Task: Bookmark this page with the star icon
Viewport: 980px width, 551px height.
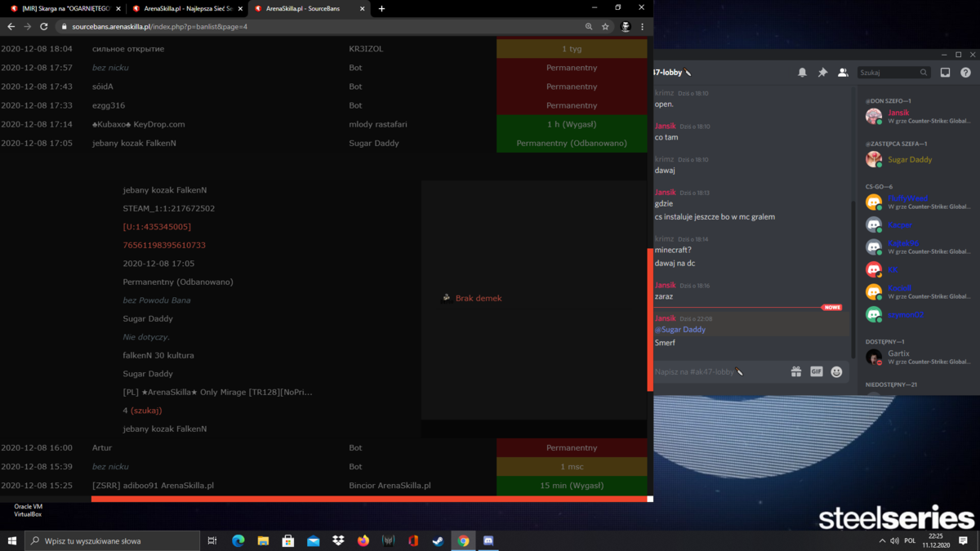Action: point(605,26)
